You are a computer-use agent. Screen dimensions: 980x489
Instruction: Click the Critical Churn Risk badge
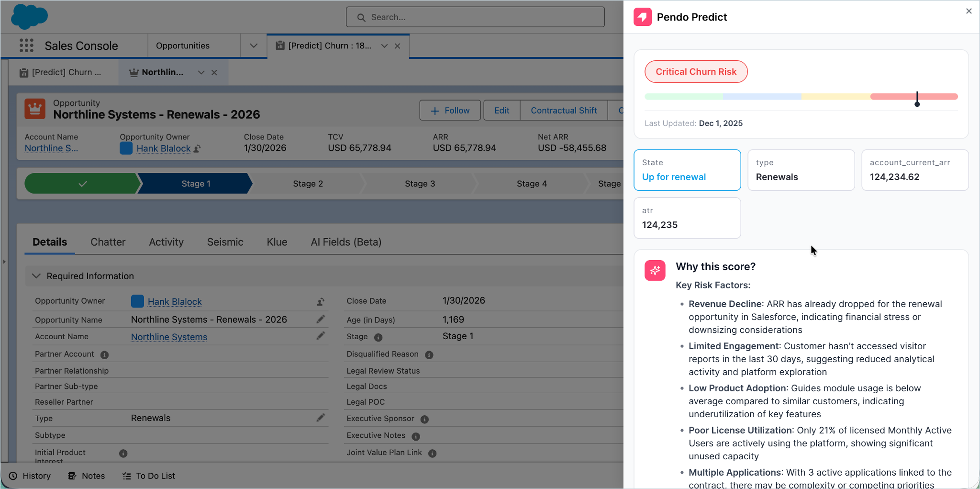click(x=696, y=72)
